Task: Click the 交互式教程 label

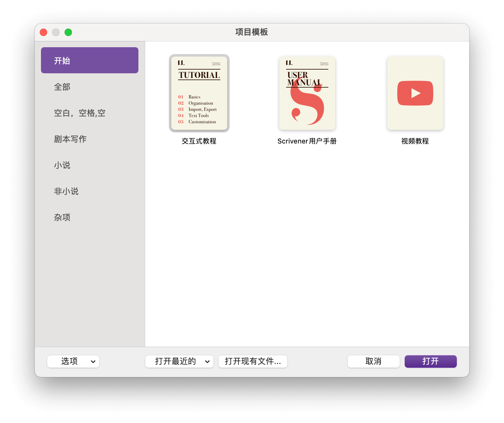Action: pyautogui.click(x=199, y=141)
